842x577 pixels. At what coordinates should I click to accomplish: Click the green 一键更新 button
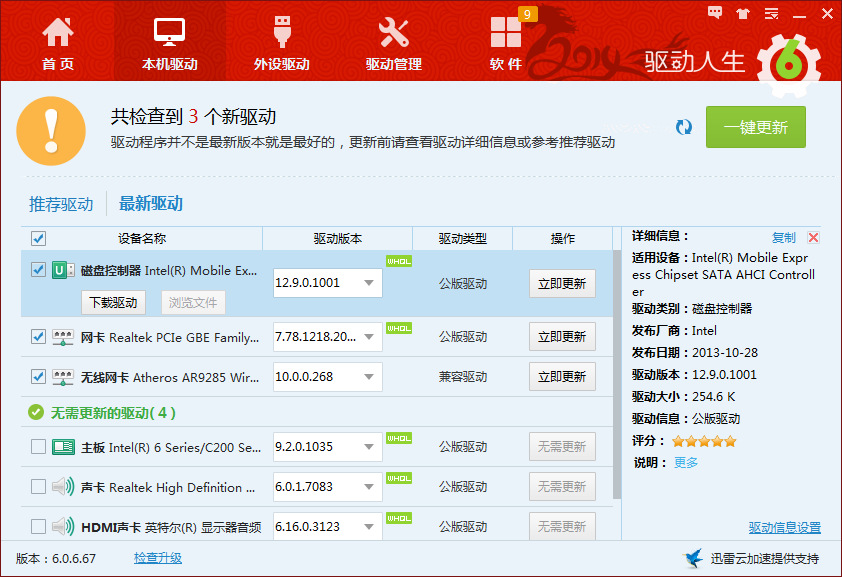(756, 127)
